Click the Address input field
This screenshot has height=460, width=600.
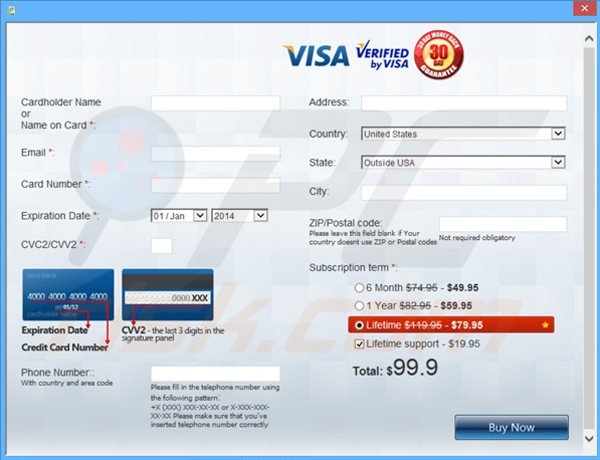pyautogui.click(x=464, y=103)
